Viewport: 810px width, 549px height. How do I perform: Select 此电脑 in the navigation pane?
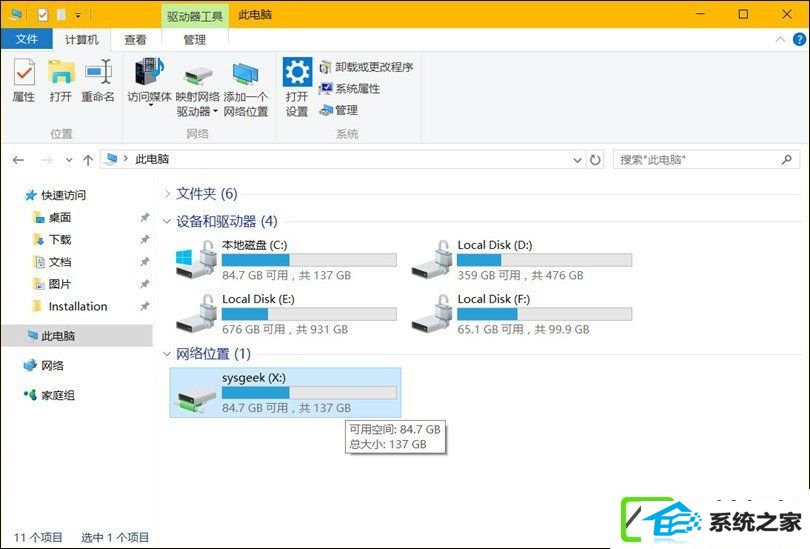[77, 336]
